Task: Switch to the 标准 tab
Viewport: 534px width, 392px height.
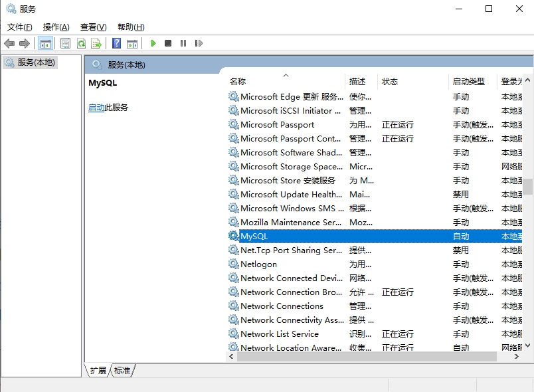Action: pos(122,371)
